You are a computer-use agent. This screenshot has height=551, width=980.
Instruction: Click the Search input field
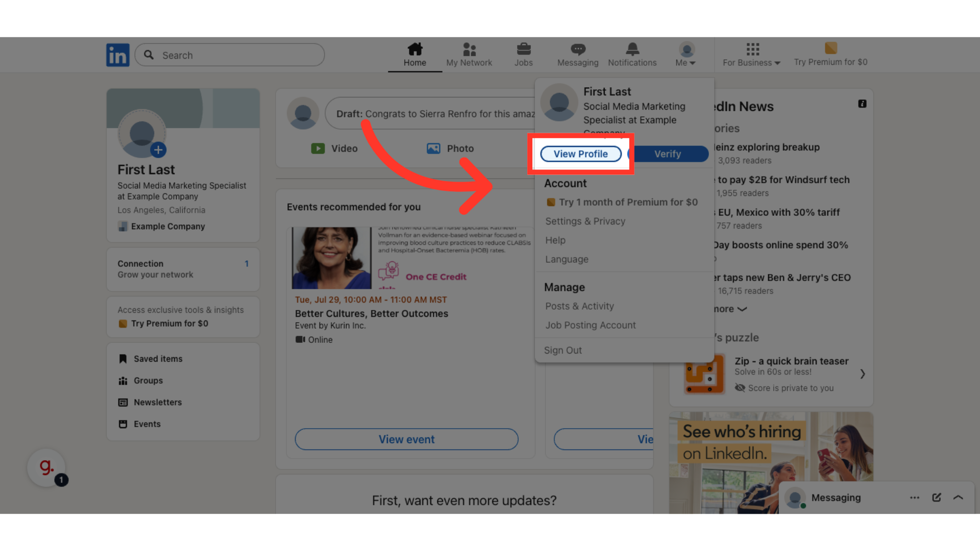point(230,55)
